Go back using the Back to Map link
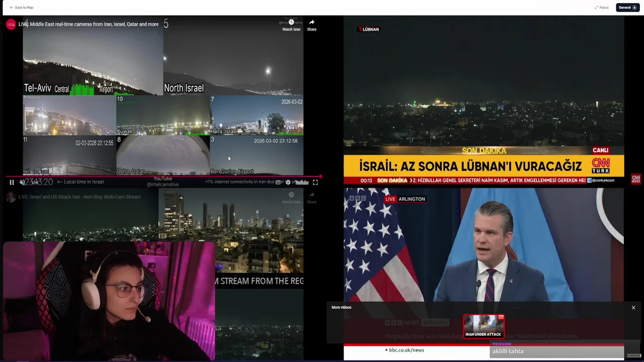 click(21, 8)
